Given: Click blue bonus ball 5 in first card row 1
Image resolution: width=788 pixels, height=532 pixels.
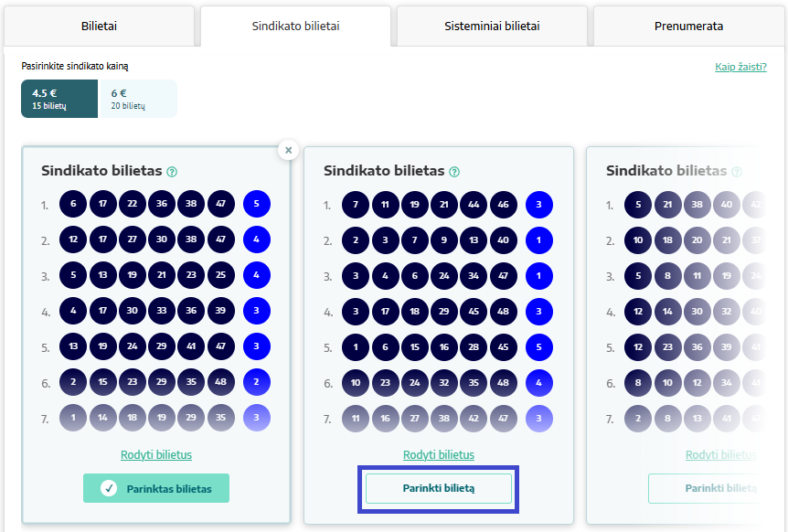Looking at the screenshot, I should click(x=257, y=204).
